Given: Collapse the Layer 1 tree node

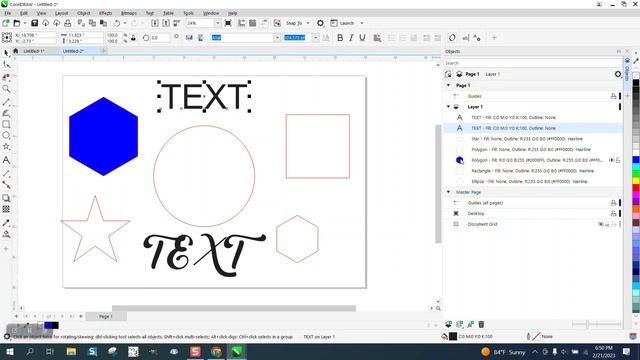Looking at the screenshot, I should click(x=449, y=107).
